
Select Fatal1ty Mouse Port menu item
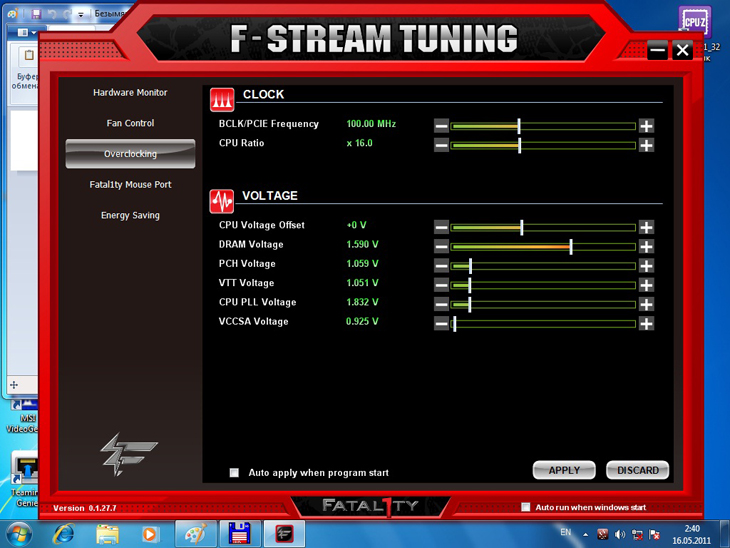point(130,185)
